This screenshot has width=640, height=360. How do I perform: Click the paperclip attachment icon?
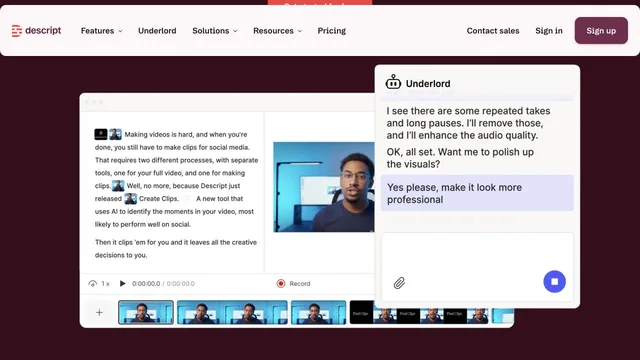point(399,283)
